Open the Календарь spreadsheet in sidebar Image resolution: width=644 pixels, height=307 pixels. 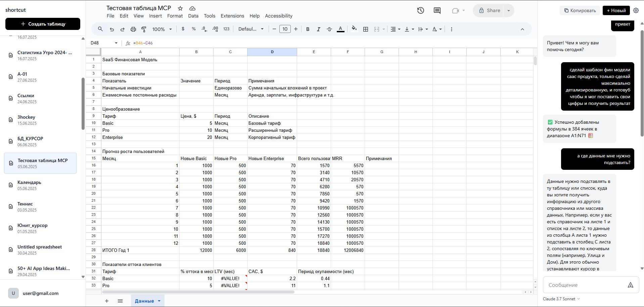point(40,185)
